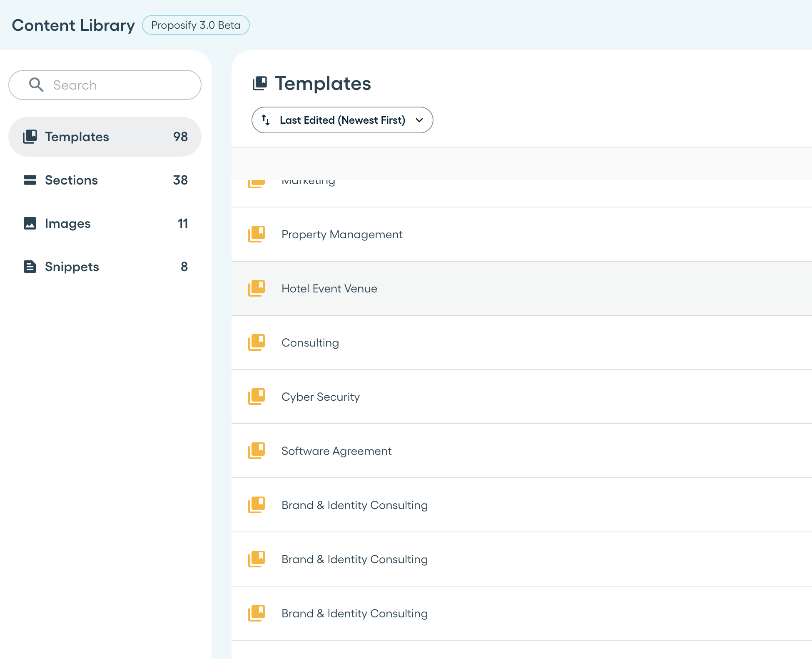The height and width of the screenshot is (659, 812).
Task: Click the Consulting template icon
Action: [x=257, y=342]
